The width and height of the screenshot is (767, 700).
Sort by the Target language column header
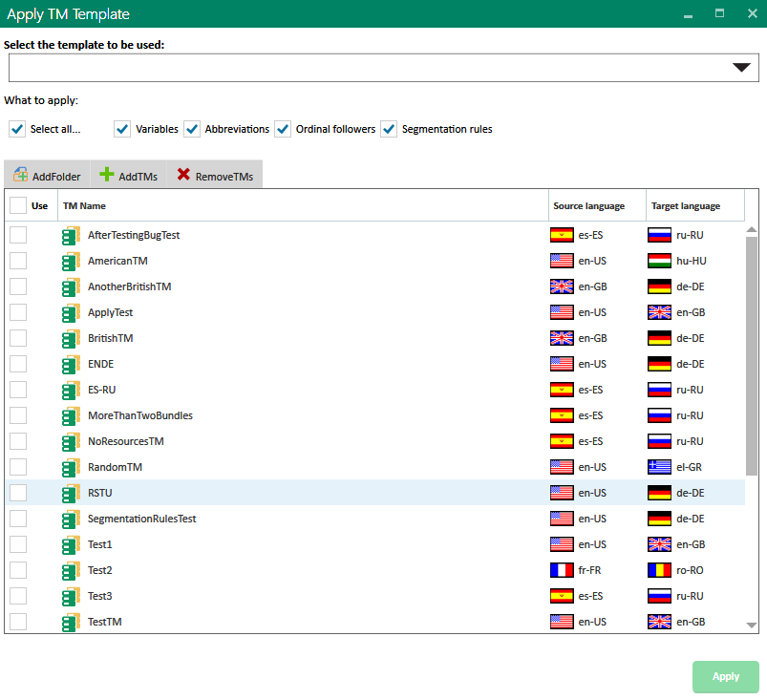point(695,205)
